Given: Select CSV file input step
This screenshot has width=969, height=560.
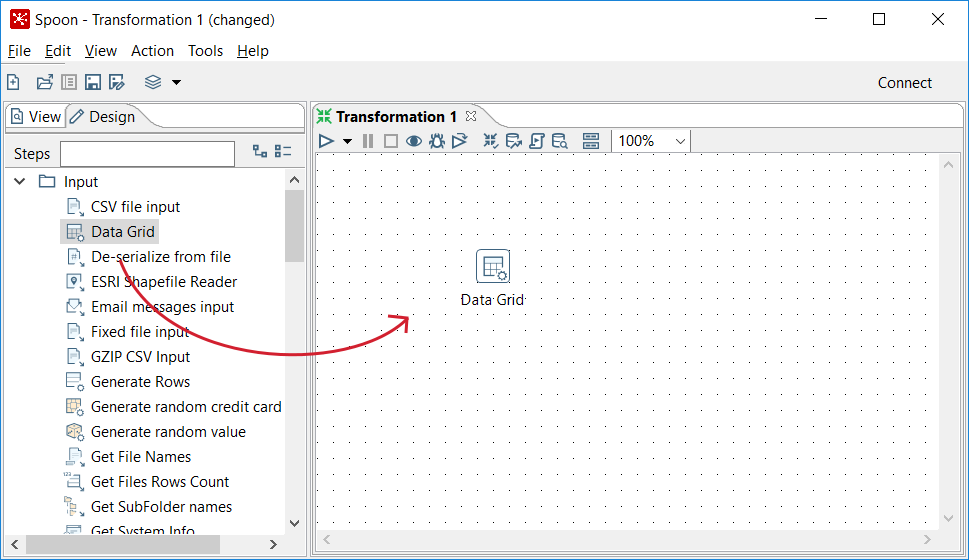Looking at the screenshot, I should 135,206.
